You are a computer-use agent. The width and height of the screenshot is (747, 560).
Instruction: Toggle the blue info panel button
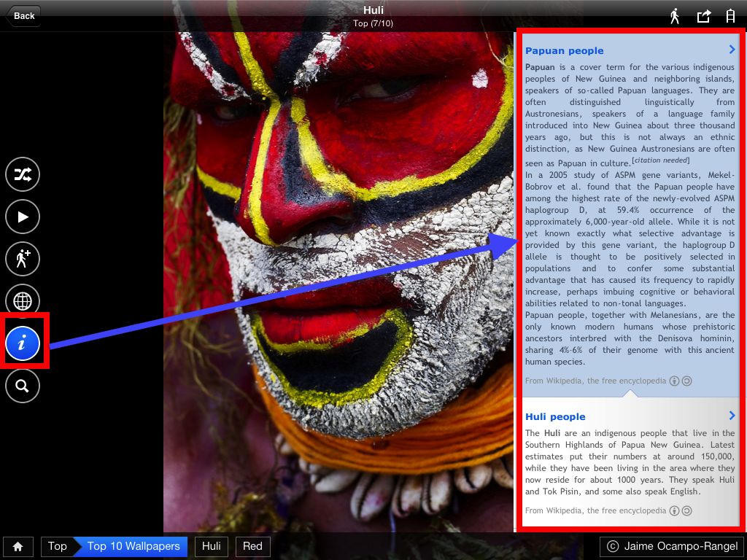pyautogui.click(x=23, y=343)
